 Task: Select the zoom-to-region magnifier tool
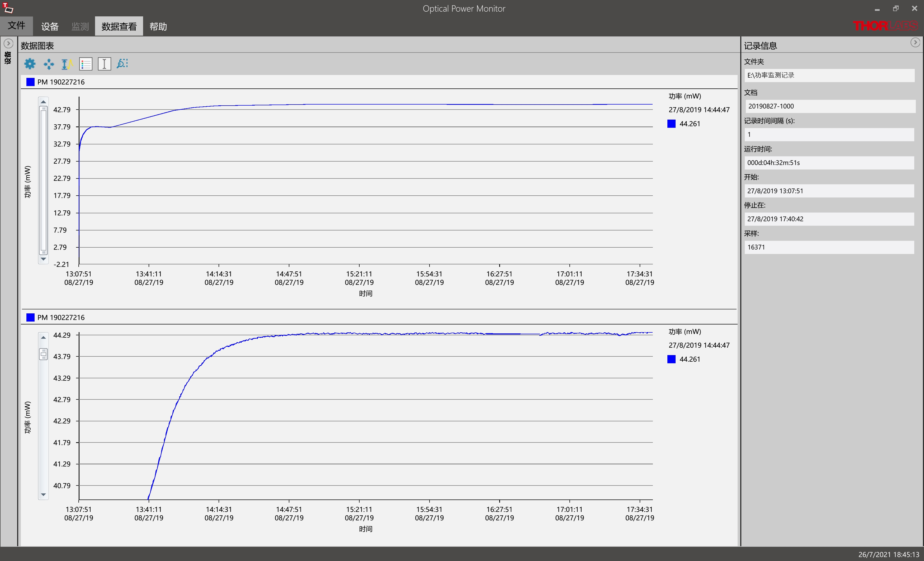point(122,64)
